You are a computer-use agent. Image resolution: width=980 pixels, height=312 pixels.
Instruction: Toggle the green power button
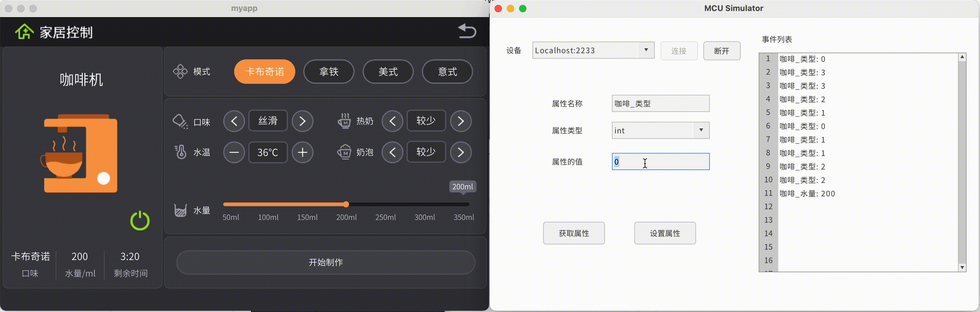coord(140,221)
